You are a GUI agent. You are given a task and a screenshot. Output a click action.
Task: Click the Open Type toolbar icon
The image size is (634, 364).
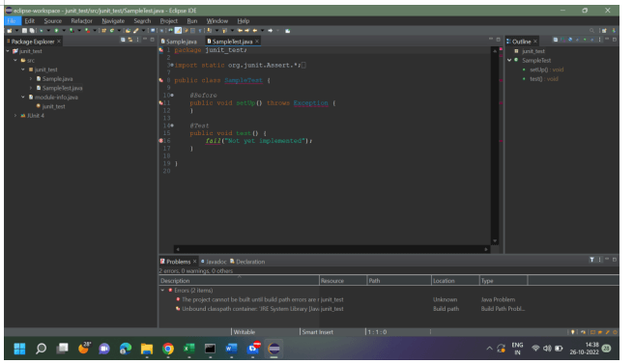(128, 31)
